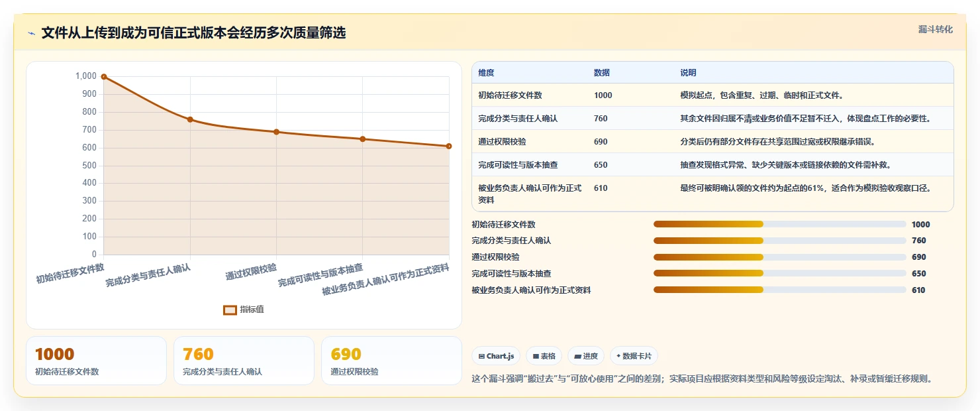Select the 数据卡片 chip
The height and width of the screenshot is (411, 980).
(634, 356)
